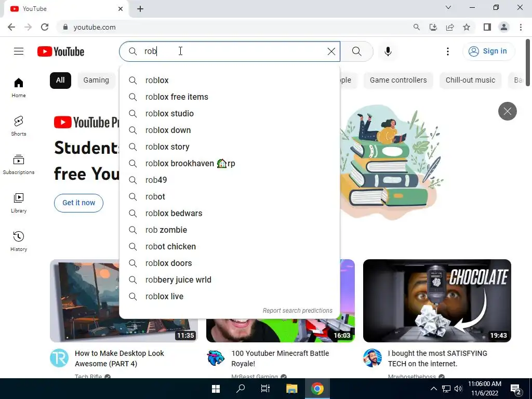532x399 pixels.
Task: Choose suggestion roblox studio
Action: pos(230,114)
